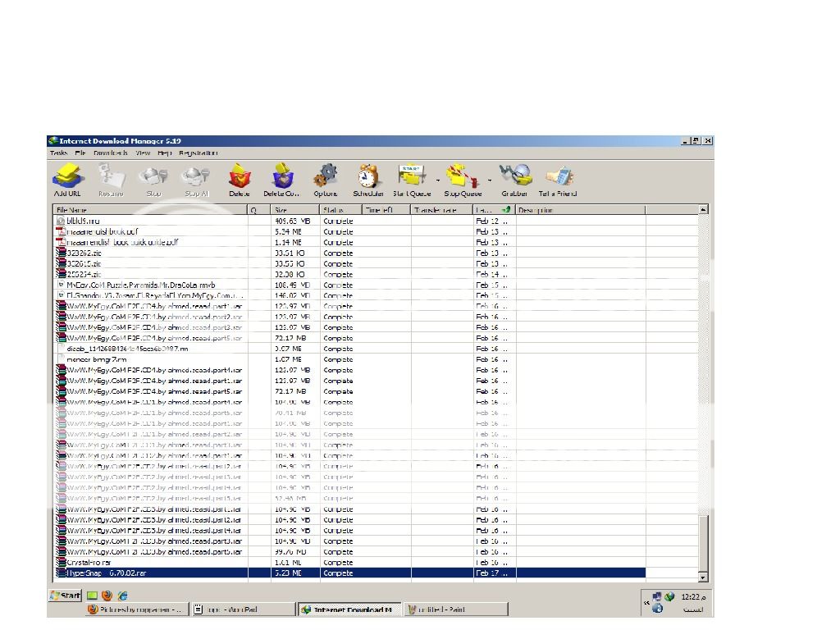Sort by Transfer rate column header

[442, 210]
